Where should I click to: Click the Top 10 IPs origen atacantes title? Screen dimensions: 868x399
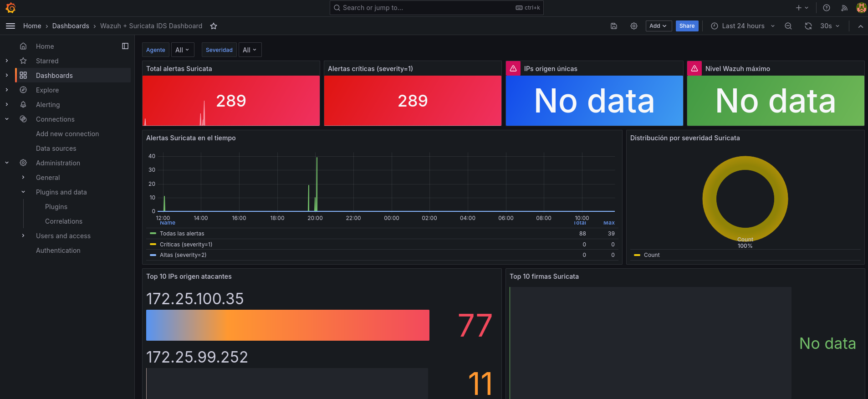[x=189, y=276]
